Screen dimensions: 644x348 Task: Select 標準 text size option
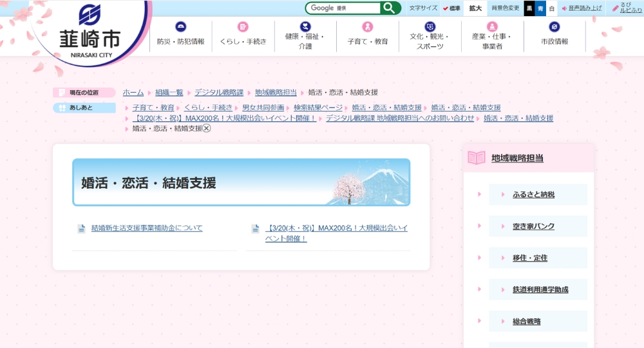(451, 8)
